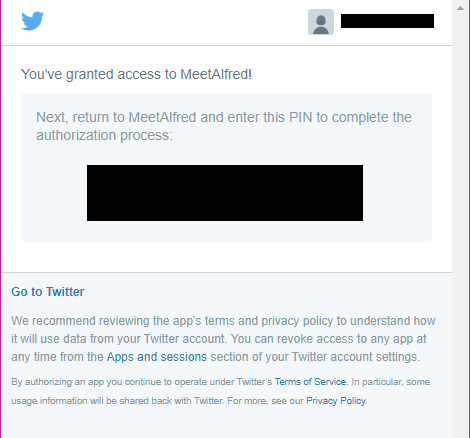Click the "usage information will be shared" line

(189, 401)
